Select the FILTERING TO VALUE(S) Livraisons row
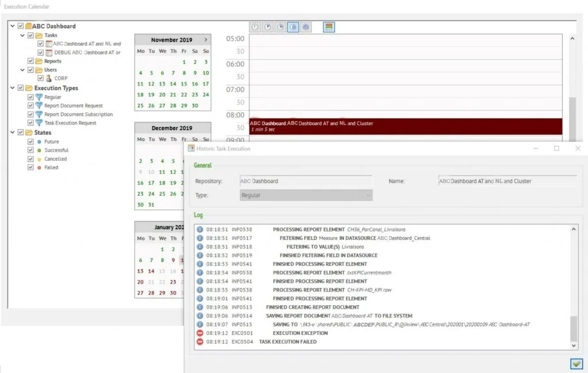This screenshot has height=373, width=588. coord(382,247)
